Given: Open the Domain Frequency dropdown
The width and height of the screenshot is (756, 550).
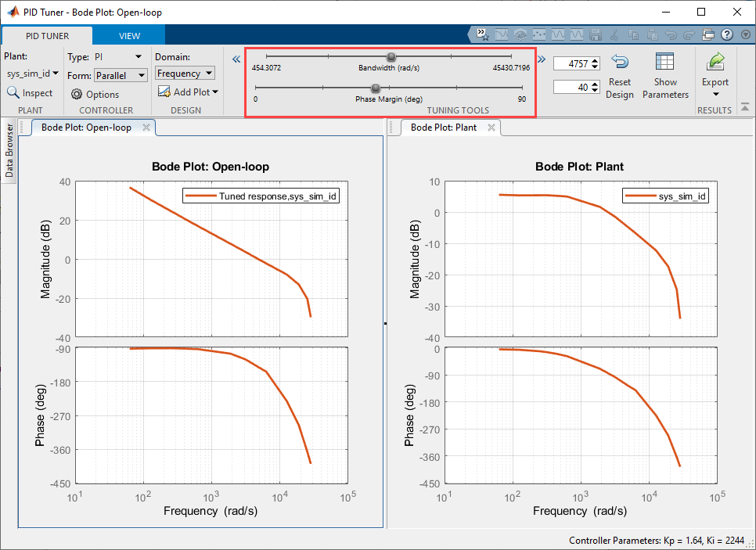Looking at the screenshot, I should point(185,74).
